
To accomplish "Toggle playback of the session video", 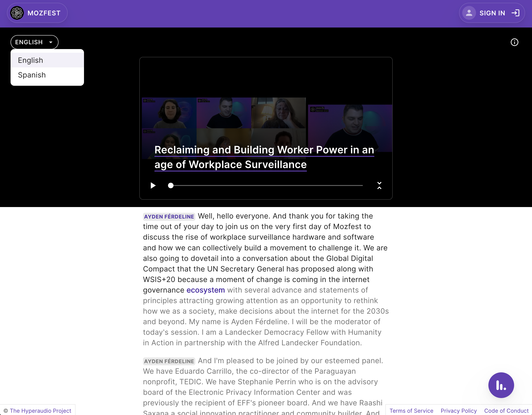I will point(153,185).
